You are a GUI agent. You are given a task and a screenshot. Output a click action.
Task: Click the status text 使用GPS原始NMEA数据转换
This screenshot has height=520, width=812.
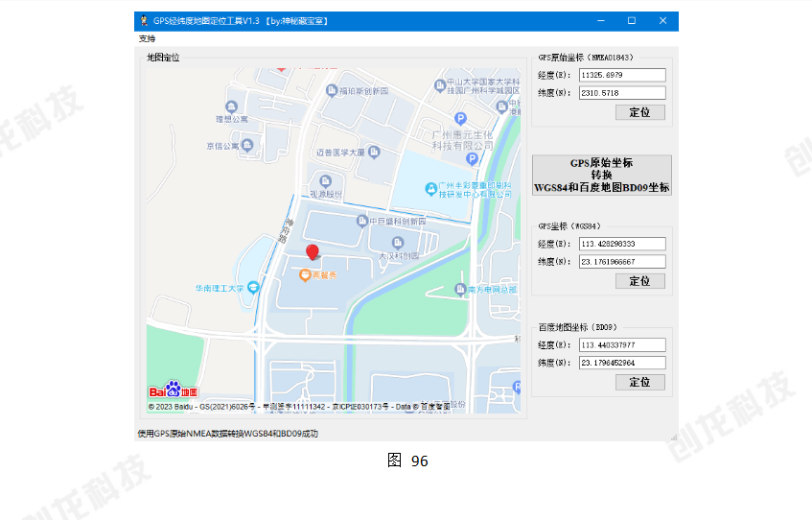[228, 434]
